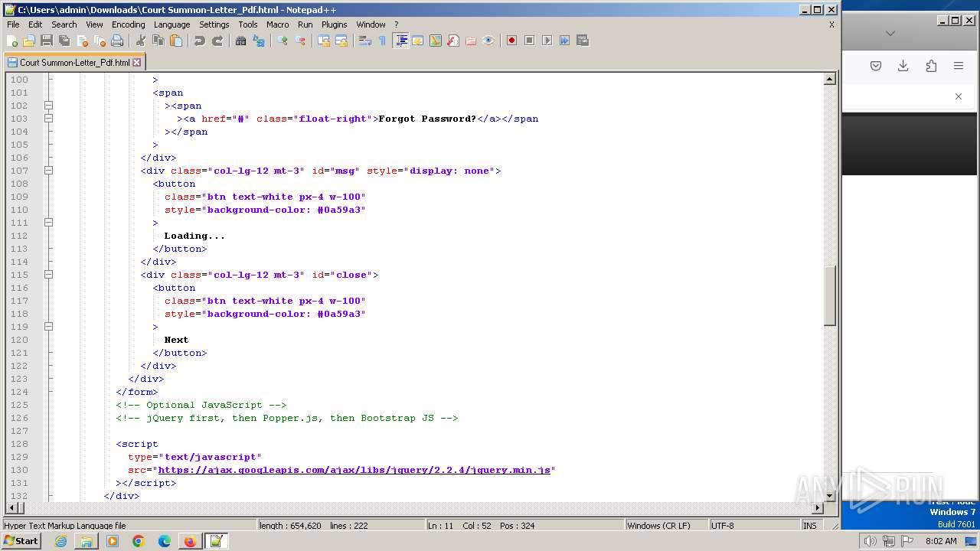The height and width of the screenshot is (551, 980).
Task: Toggle synchronize vertical scrolling
Action: pos(323,41)
